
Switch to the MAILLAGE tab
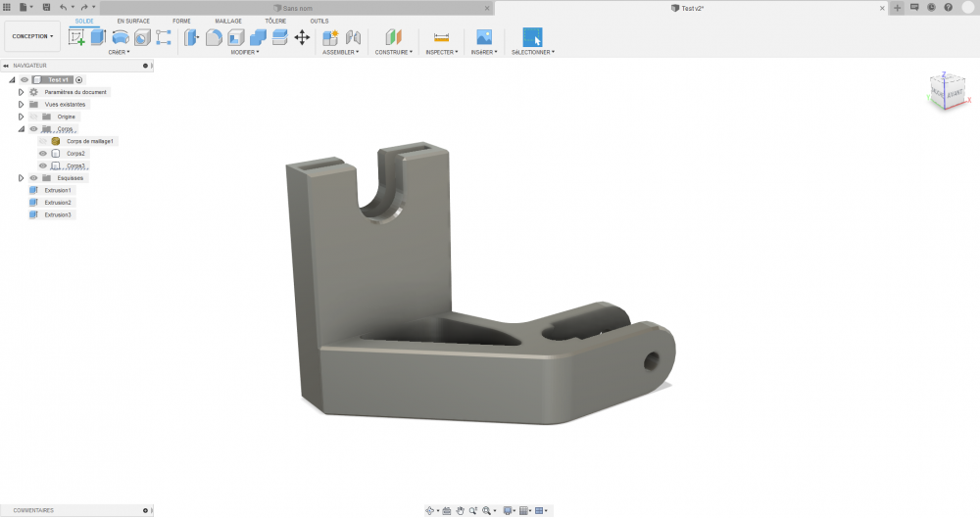coord(228,22)
